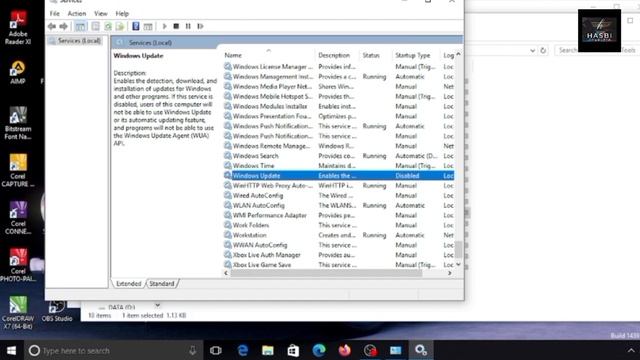The image size is (640, 360).
Task: Click the Refresh toolbar icon
Action: (108, 27)
